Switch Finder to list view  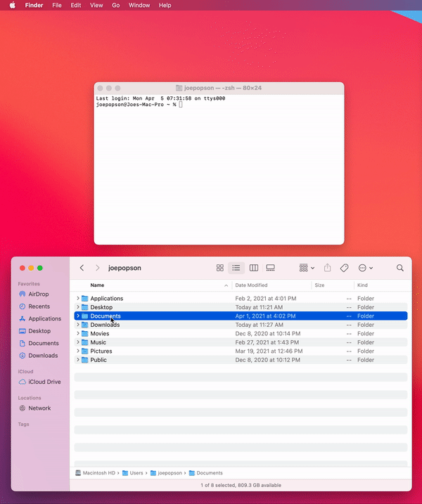tap(236, 268)
